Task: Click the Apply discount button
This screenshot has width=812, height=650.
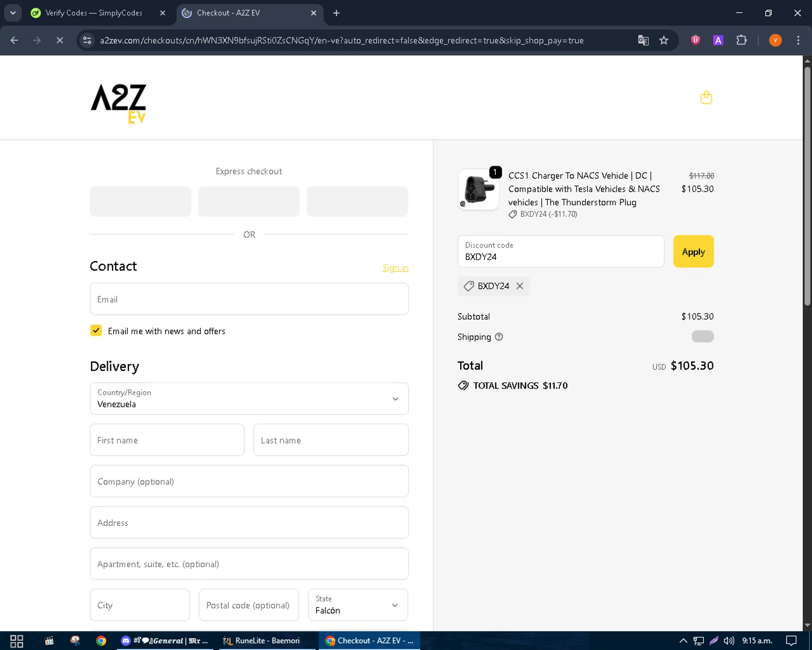Action: pyautogui.click(x=693, y=251)
